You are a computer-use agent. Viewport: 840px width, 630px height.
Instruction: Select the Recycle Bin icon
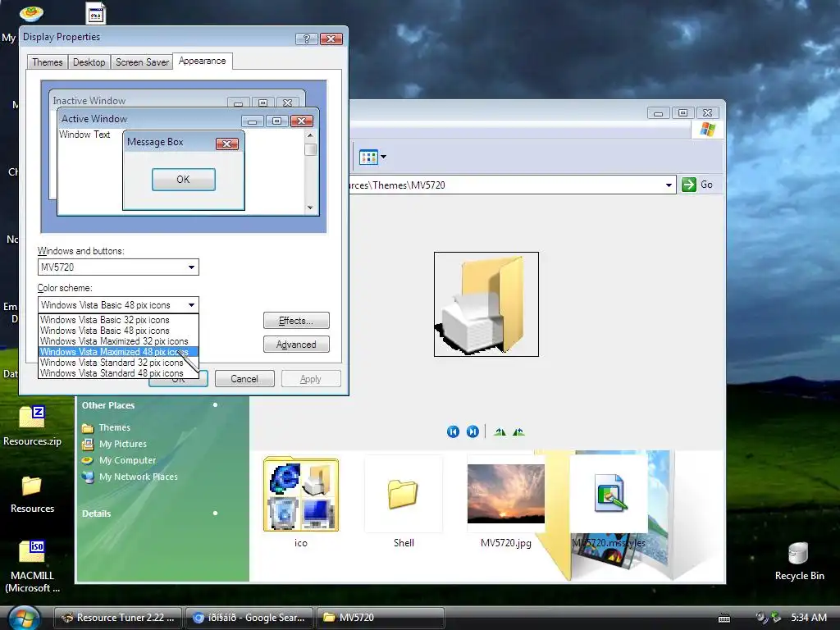point(799,561)
